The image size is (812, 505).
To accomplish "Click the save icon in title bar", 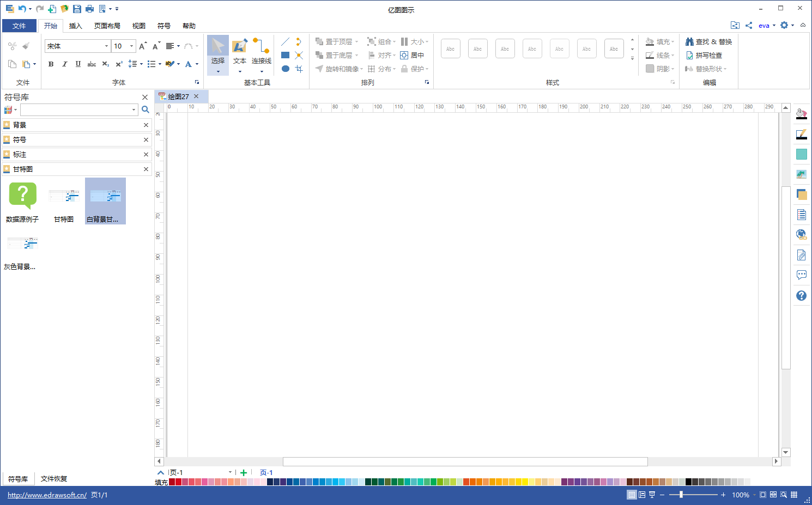I will pos(77,9).
